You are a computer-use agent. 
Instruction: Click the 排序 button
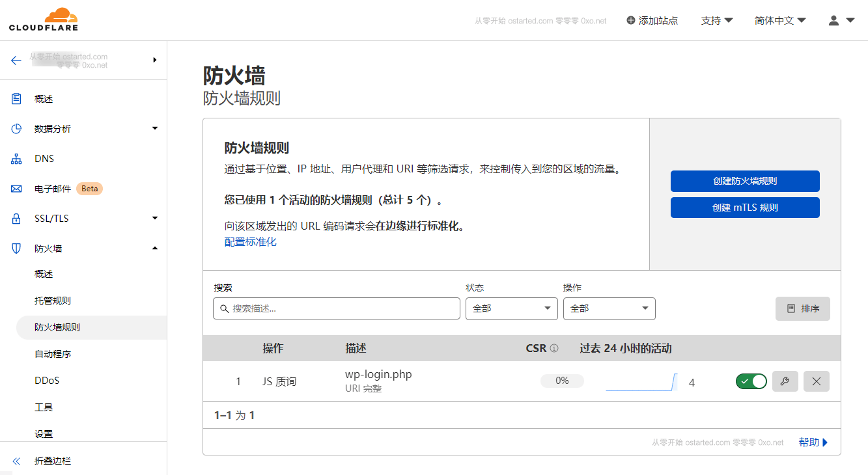[803, 308]
